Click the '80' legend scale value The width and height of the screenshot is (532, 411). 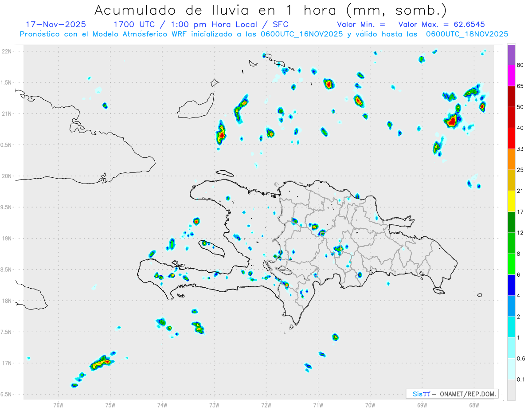click(521, 65)
